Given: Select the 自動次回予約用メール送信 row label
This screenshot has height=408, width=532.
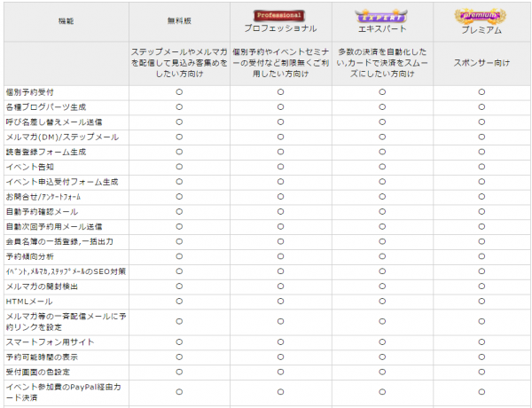Looking at the screenshot, I should tap(54, 227).
